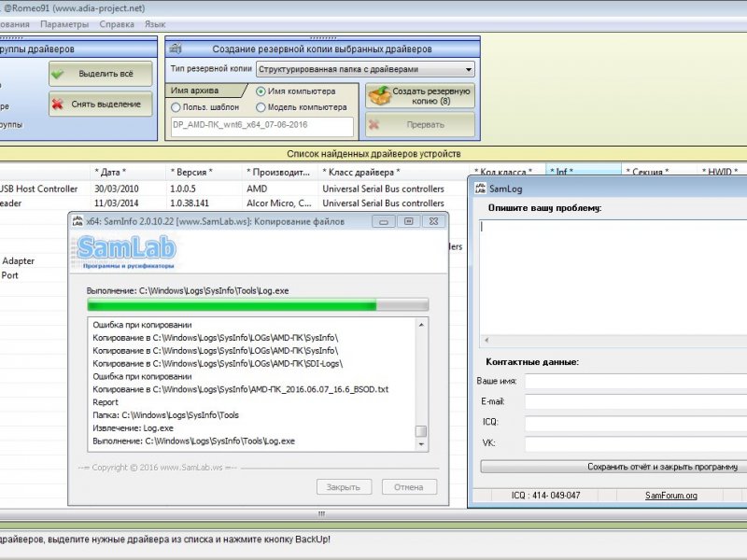The height and width of the screenshot is (560, 747).
Task: Click the Adapter row in driver list
Action: click(x=34, y=261)
